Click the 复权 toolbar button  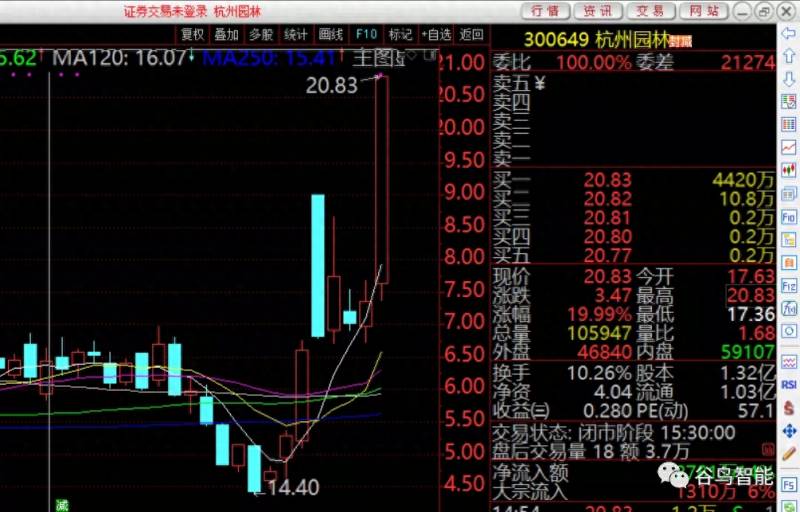pyautogui.click(x=193, y=35)
